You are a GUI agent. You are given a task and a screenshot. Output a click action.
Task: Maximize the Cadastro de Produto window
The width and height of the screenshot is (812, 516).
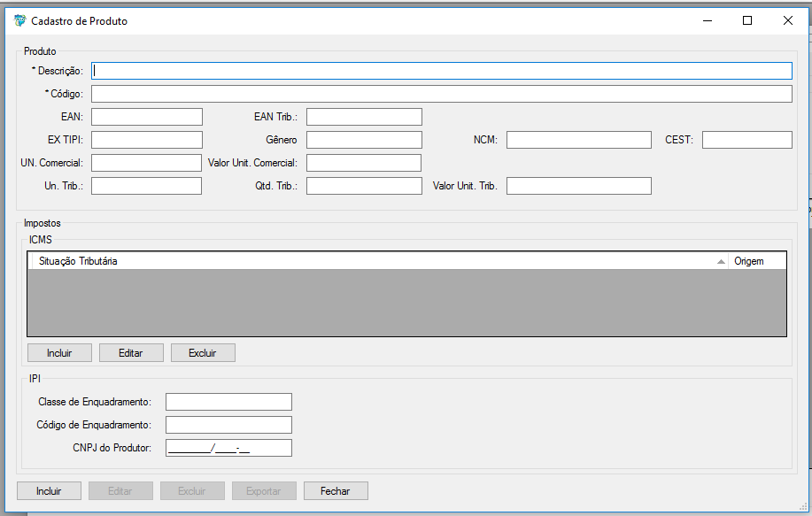[747, 20]
